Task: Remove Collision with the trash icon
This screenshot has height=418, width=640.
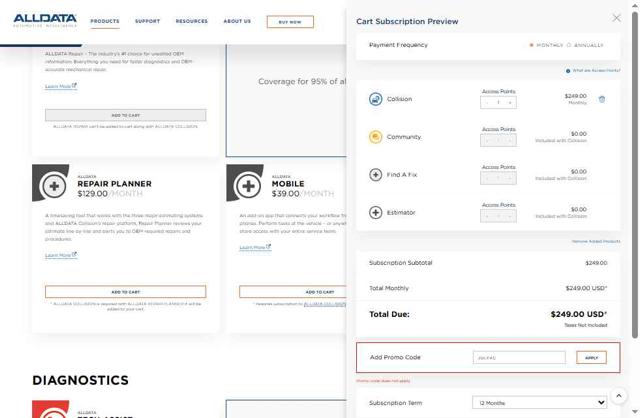Action: point(602,99)
